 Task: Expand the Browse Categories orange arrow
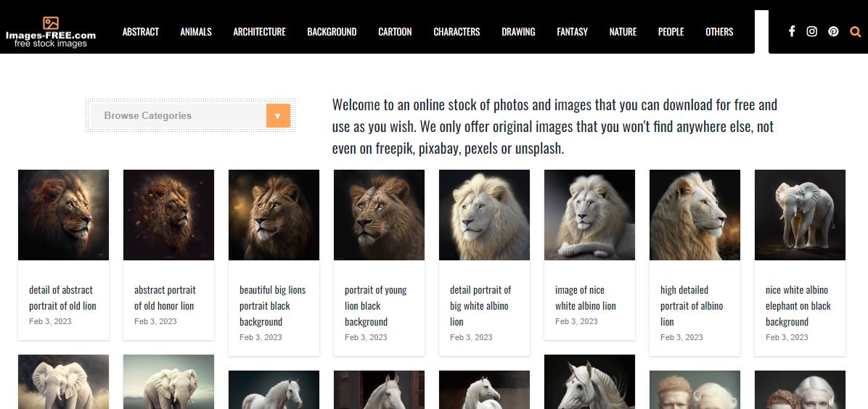click(278, 116)
